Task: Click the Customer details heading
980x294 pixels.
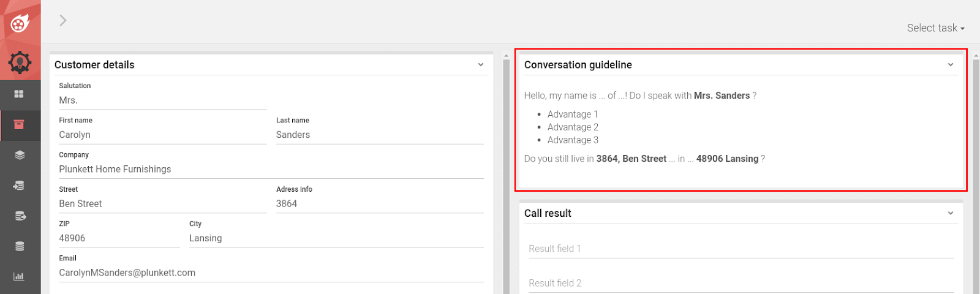Action: (x=94, y=64)
